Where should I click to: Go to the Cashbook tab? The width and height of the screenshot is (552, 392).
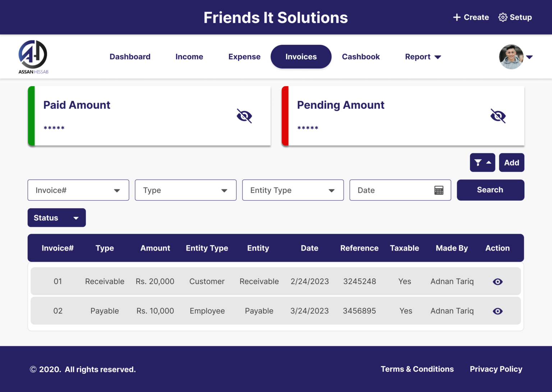pyautogui.click(x=361, y=57)
